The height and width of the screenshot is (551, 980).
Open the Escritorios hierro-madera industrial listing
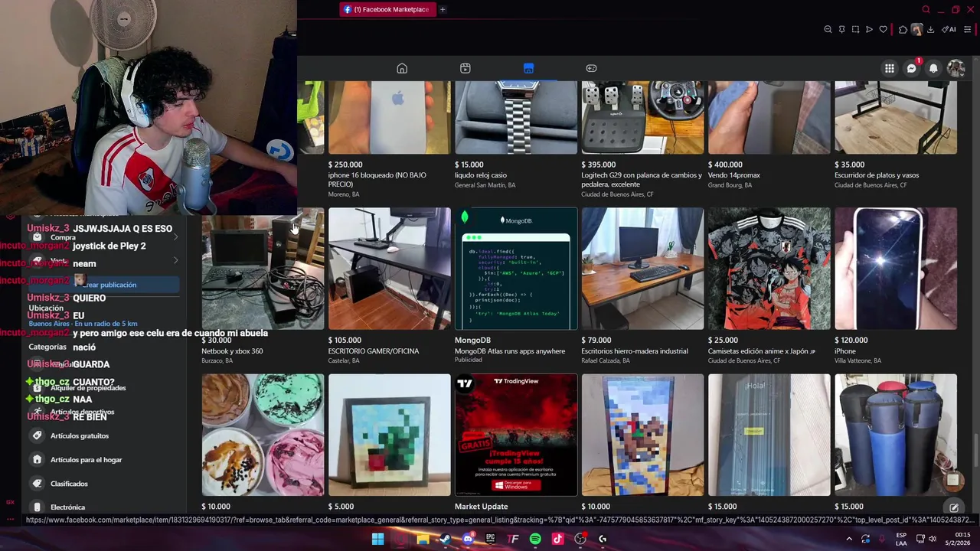click(x=642, y=285)
